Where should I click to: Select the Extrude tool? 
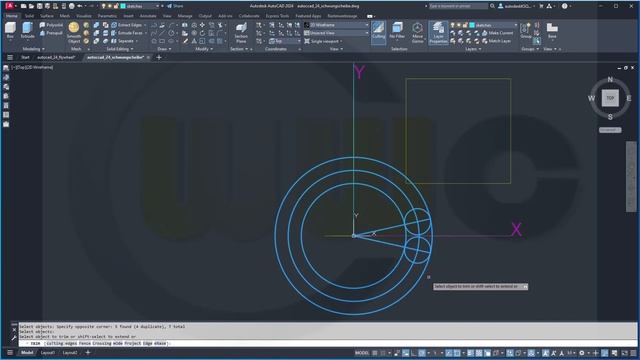click(x=27, y=31)
